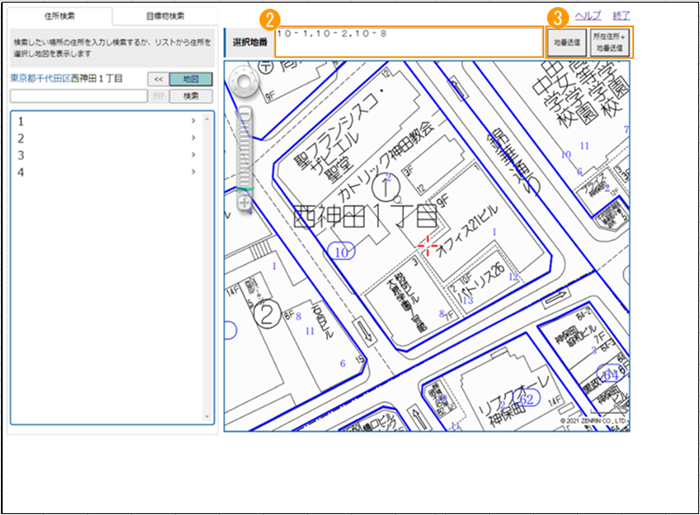Viewport: 700px width, 515px height.
Task: Click circled number 2 block marker on map
Action: (267, 315)
